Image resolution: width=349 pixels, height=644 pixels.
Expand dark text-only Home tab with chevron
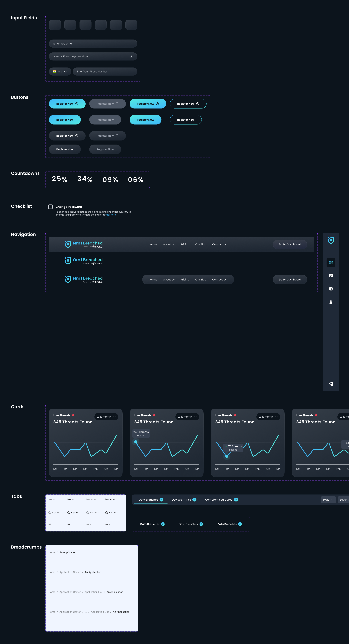coord(110,499)
